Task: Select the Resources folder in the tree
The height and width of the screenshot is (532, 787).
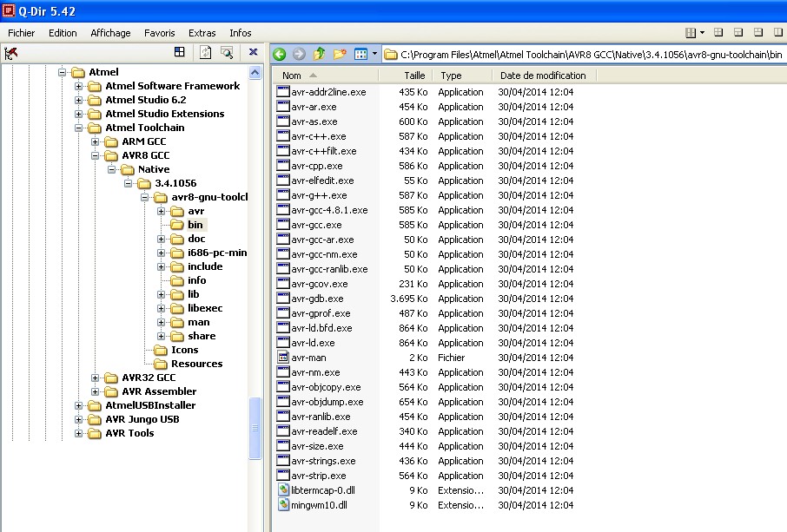Action: pos(196,364)
